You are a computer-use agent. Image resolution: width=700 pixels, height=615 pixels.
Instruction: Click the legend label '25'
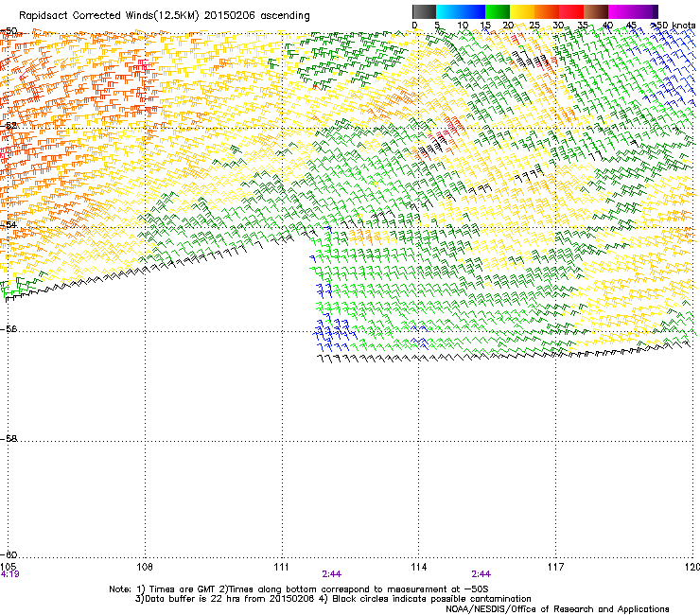click(x=534, y=25)
